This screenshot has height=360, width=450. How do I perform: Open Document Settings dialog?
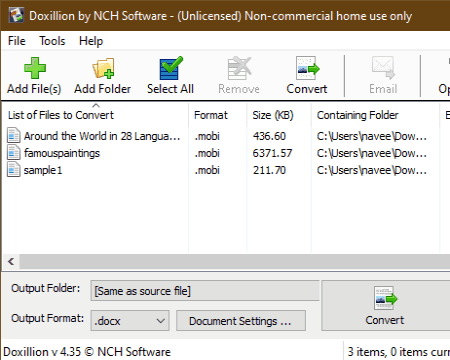point(241,321)
